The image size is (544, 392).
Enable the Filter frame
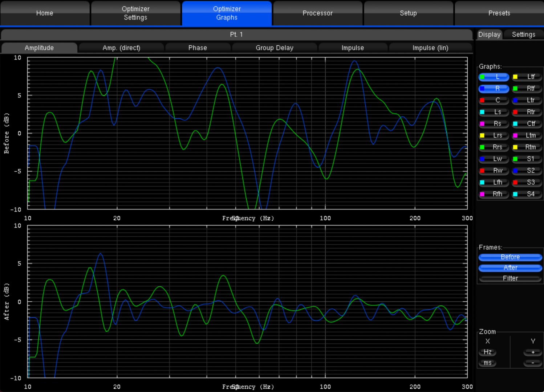(510, 278)
